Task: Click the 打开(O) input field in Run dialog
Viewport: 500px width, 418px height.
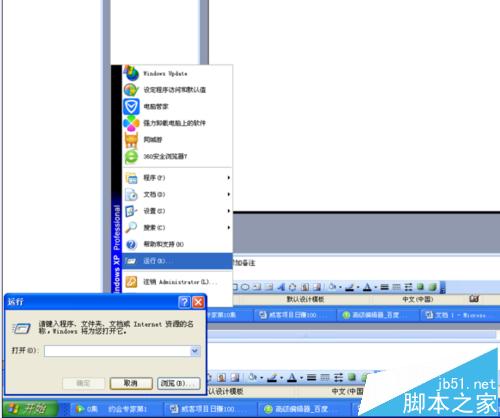Action: point(117,351)
